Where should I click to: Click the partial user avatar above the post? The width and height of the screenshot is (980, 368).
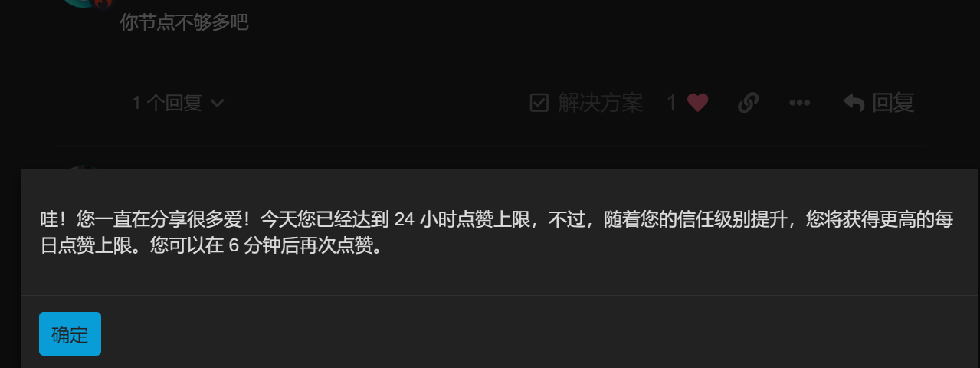pos(80,3)
